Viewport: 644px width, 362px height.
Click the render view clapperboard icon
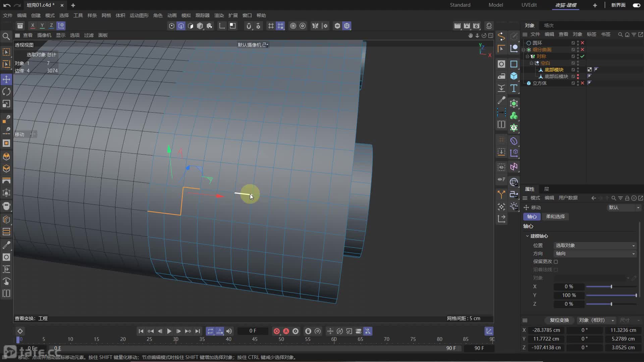457,26
